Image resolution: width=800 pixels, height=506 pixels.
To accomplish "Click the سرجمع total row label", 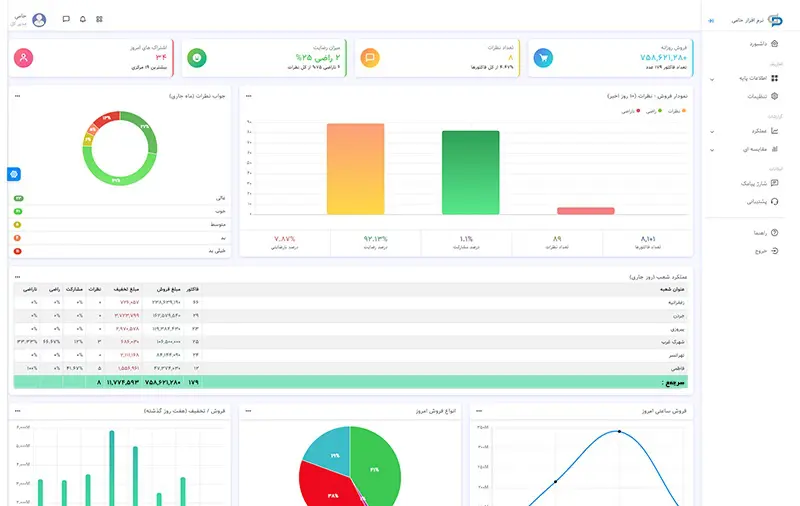I will click(x=673, y=383).
